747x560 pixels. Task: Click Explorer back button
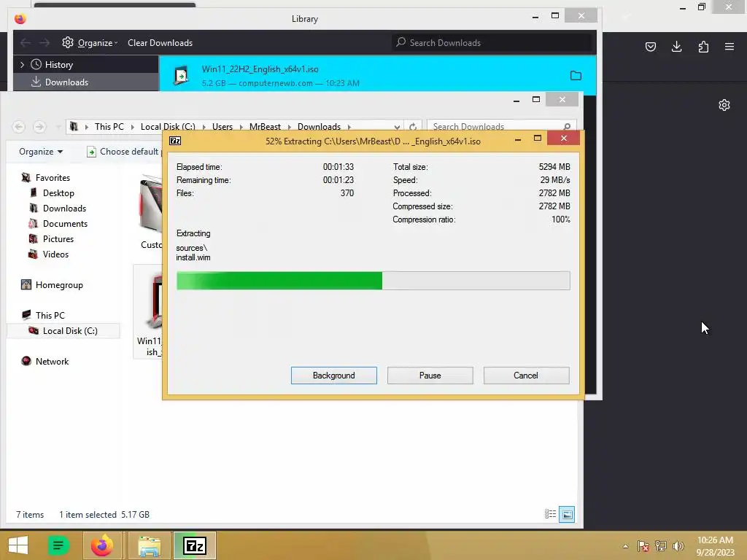pos(18,127)
